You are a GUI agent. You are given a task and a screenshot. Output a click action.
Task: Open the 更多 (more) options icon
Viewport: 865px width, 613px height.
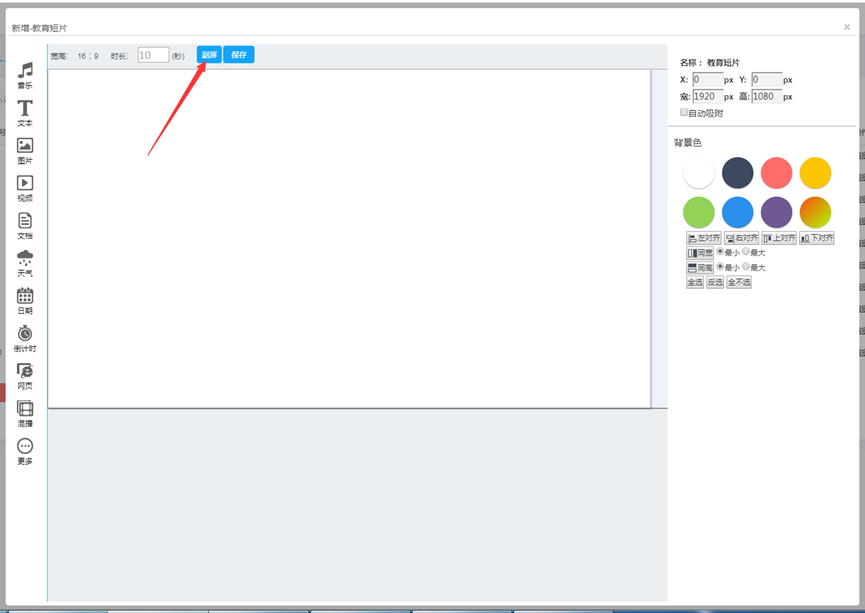click(x=25, y=449)
